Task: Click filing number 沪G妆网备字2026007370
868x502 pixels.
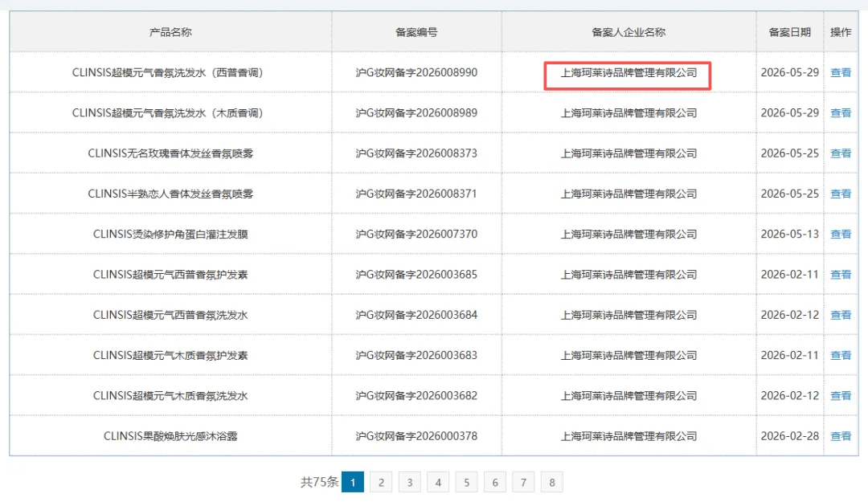Action: click(416, 234)
